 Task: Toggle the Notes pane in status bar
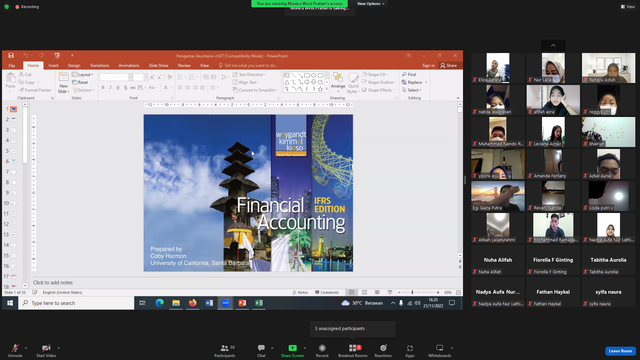point(300,292)
